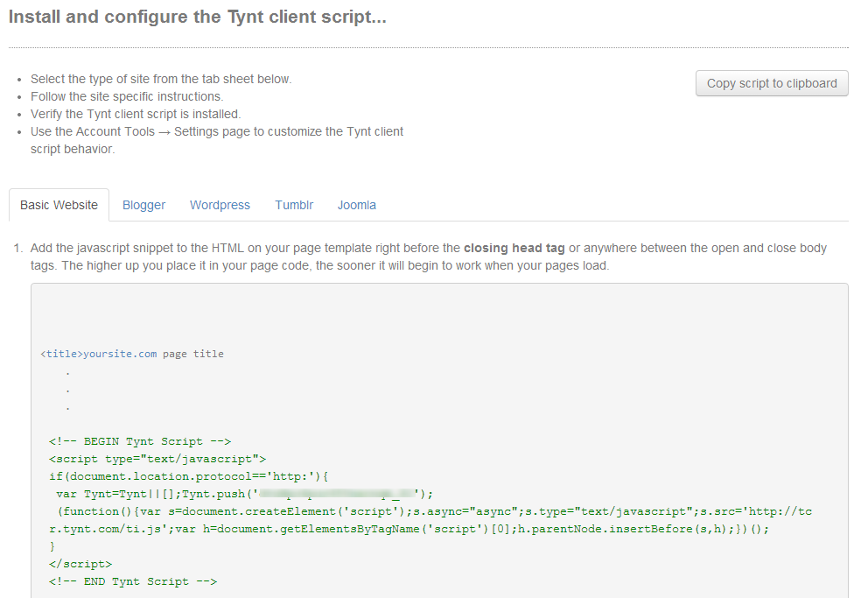The height and width of the screenshot is (598, 868).
Task: Select the Basic Website tab
Action: (x=59, y=205)
